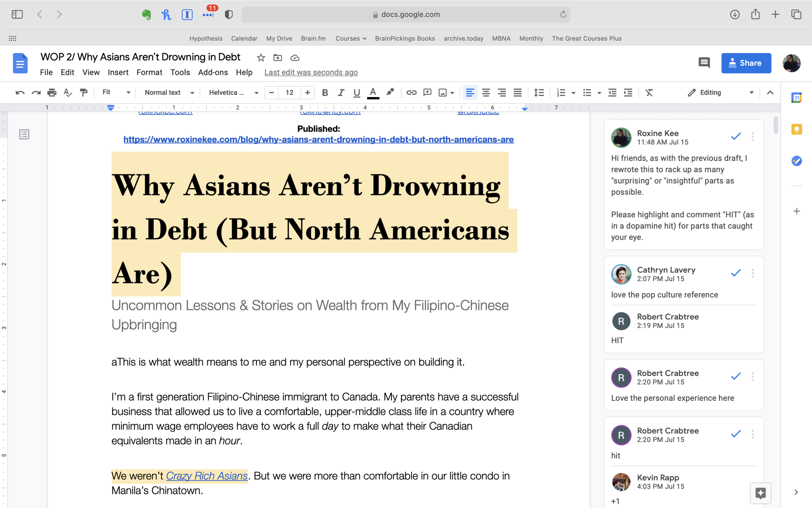Open the comment history icon
The width and height of the screenshot is (812, 508).
(704, 63)
